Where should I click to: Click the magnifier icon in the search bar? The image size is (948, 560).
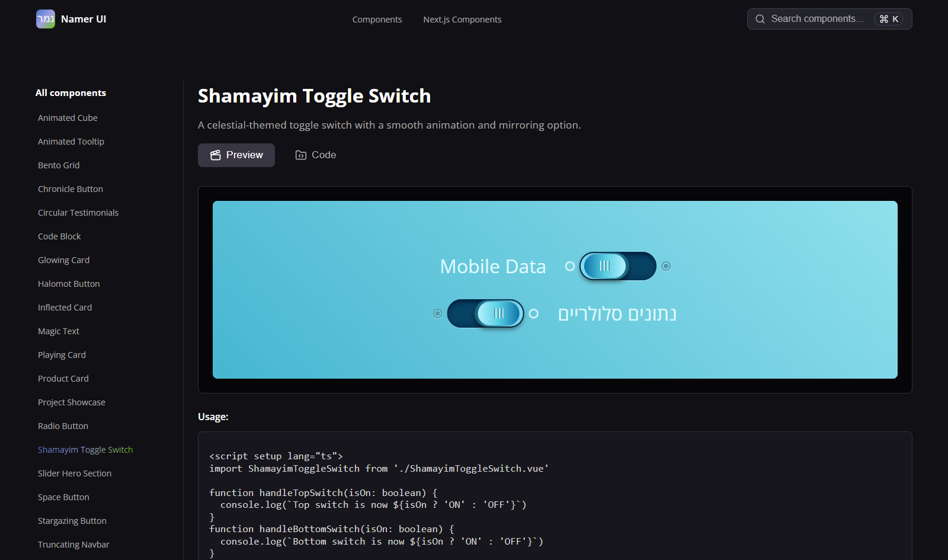click(x=760, y=18)
